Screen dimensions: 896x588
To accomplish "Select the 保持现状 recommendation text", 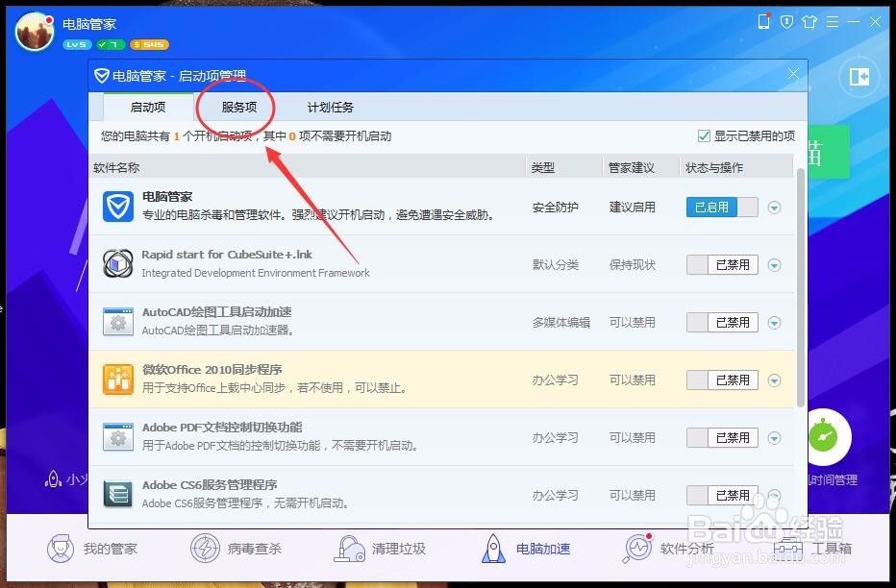I will (632, 265).
